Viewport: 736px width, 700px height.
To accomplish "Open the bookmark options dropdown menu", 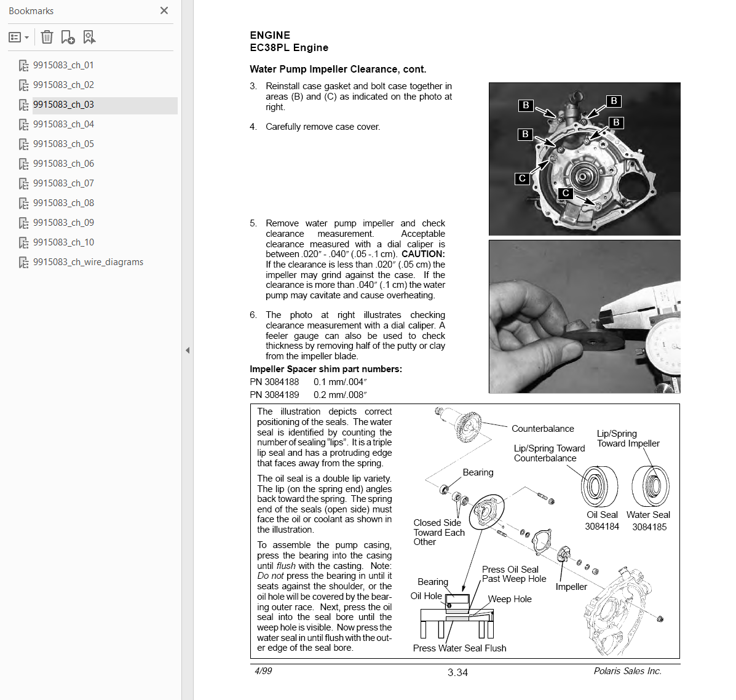I will [x=18, y=38].
